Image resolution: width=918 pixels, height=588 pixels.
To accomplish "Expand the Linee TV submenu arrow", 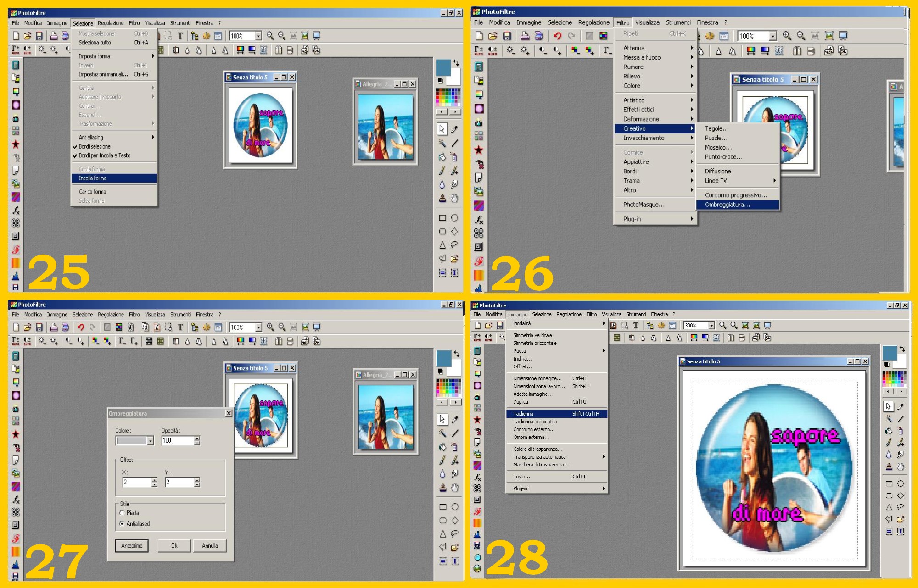I will pyautogui.click(x=774, y=181).
